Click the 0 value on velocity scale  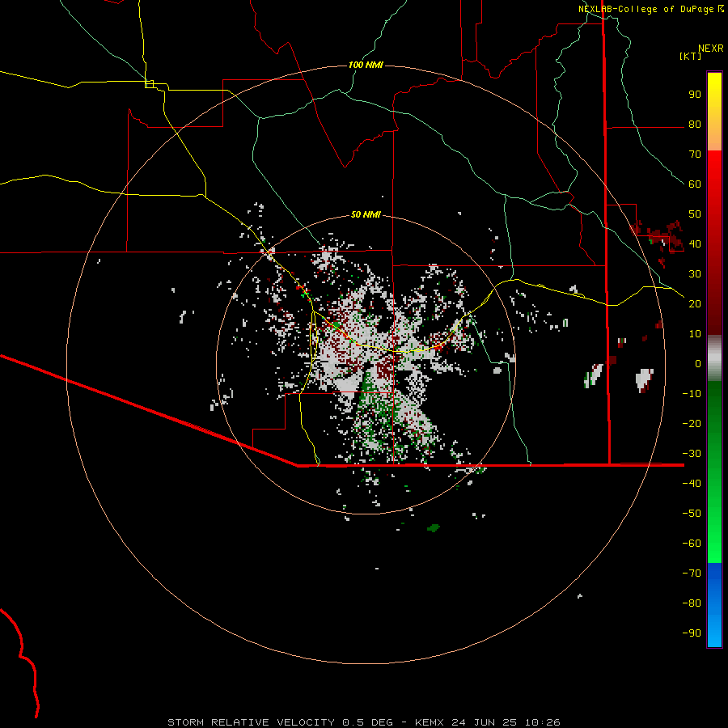coord(698,363)
